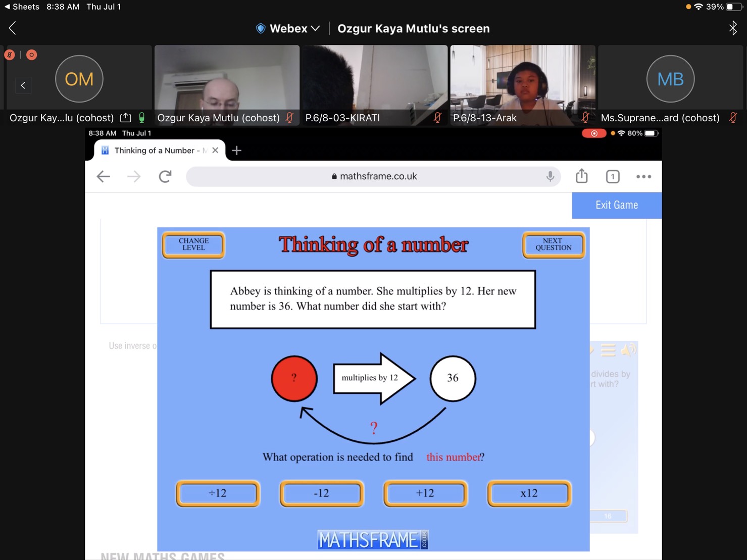Return to Sheets via status bar

point(22,7)
